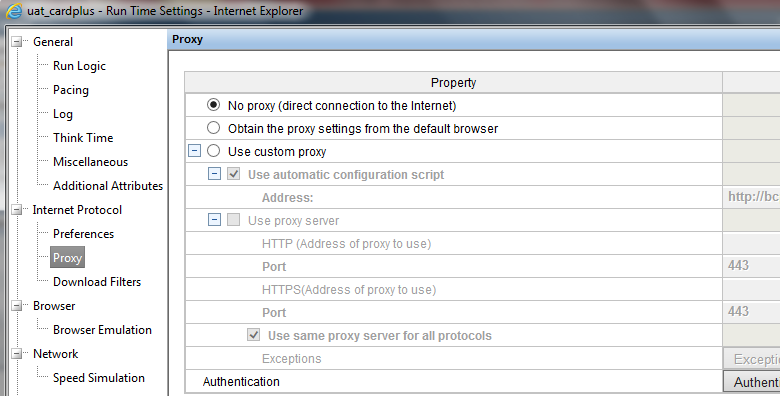
Task: Click the Internet Explorer icon in title bar
Action: pos(14,11)
